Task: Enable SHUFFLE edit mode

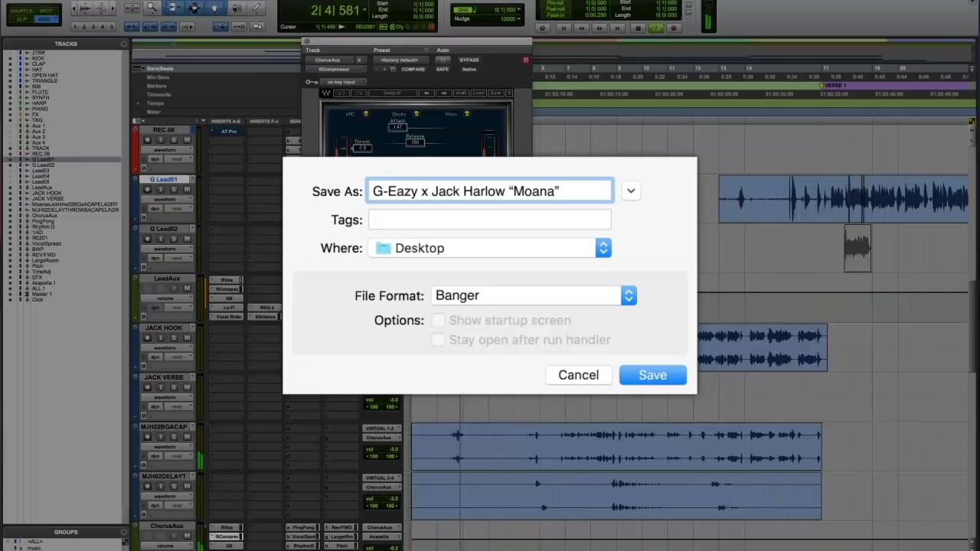Action: coord(21,11)
